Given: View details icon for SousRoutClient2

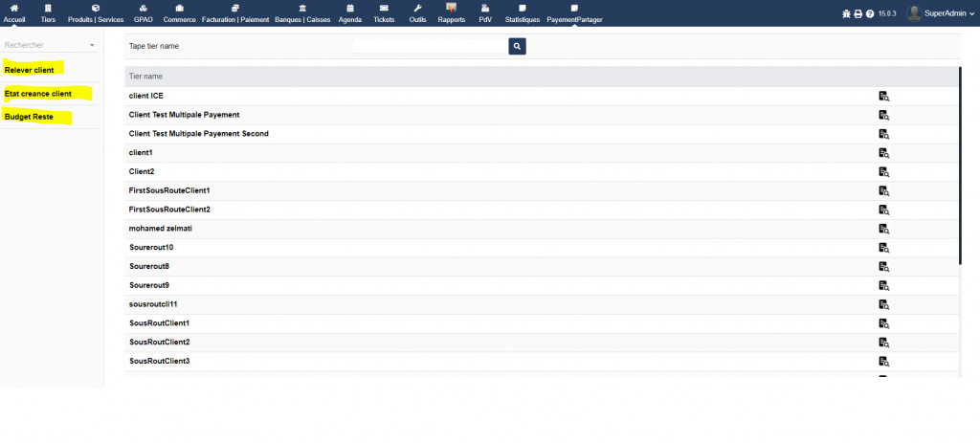Looking at the screenshot, I should [883, 343].
